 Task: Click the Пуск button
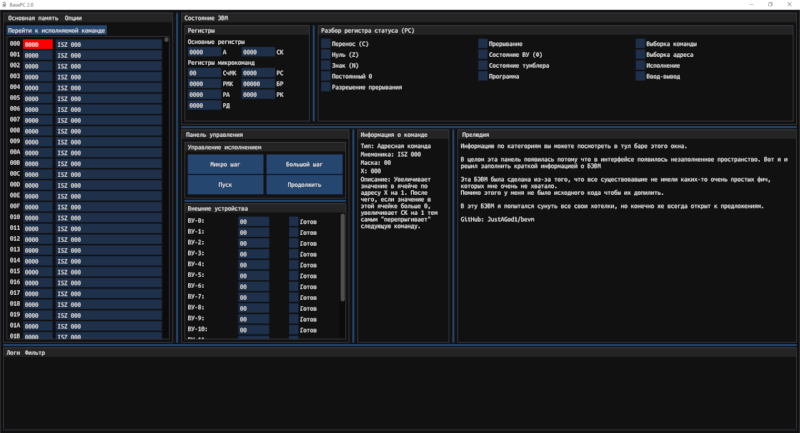click(x=225, y=185)
